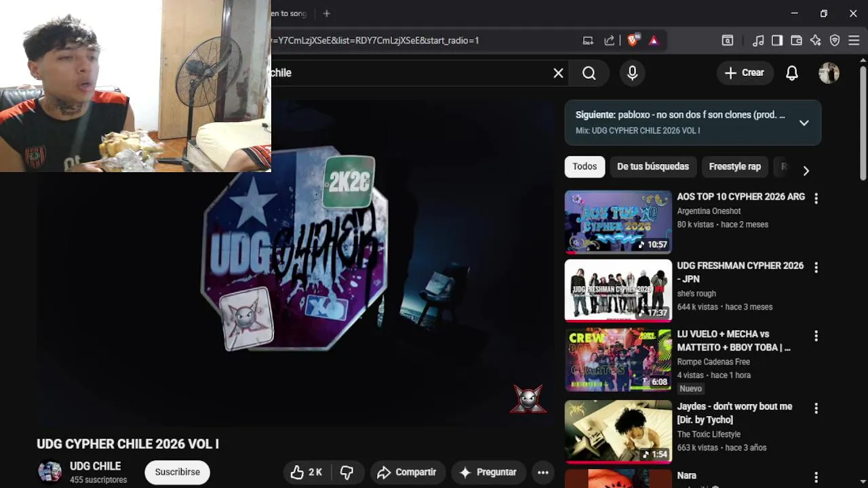868x488 pixels.
Task: Toggle the browser sidebar panel icon
Action: click(x=777, y=41)
